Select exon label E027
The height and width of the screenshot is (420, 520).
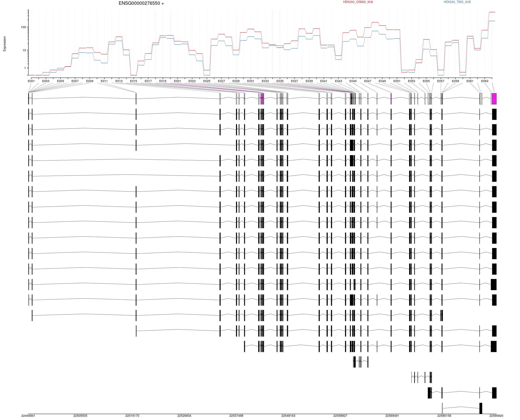coord(221,81)
